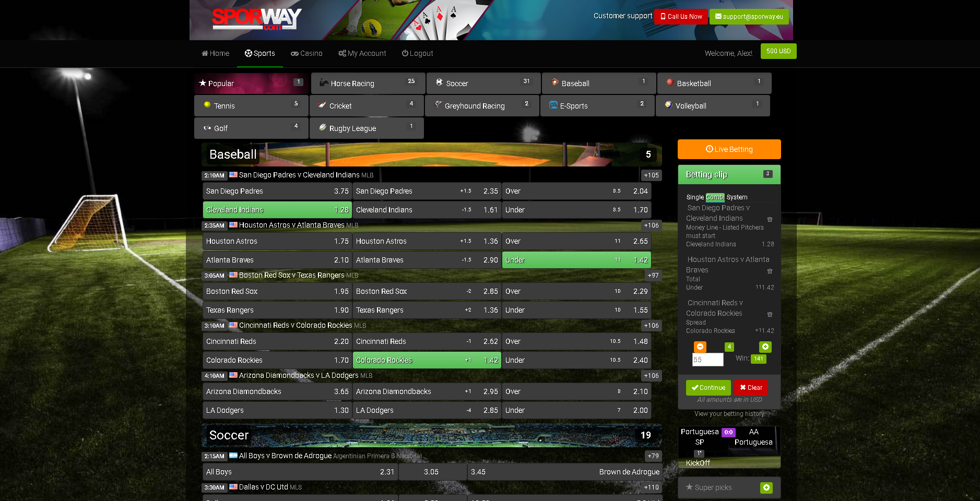Collapse the Soccer section header
This screenshot has height=501, width=980.
coord(432,435)
